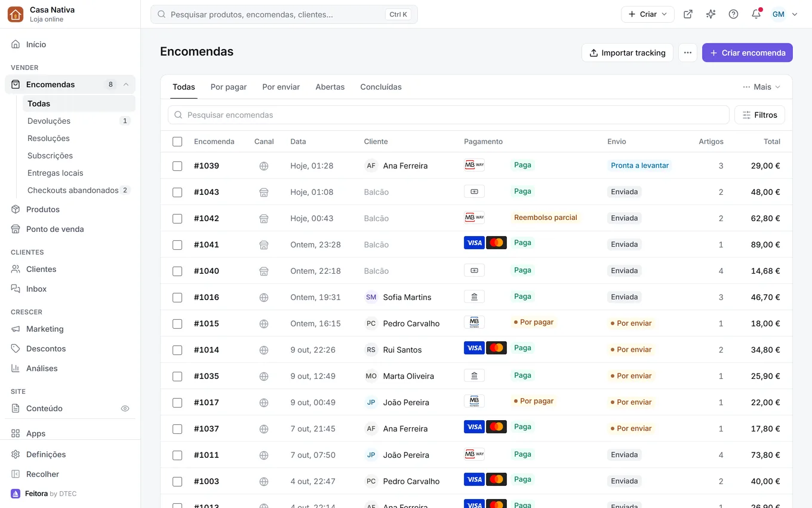Viewport: 812px width, 508px height.
Task: Open the help question mark icon
Action: pyautogui.click(x=733, y=14)
